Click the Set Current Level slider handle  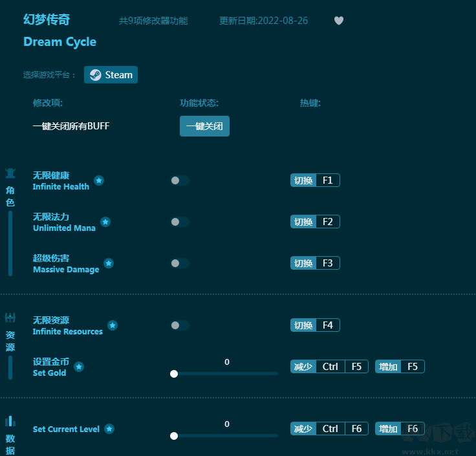click(174, 436)
